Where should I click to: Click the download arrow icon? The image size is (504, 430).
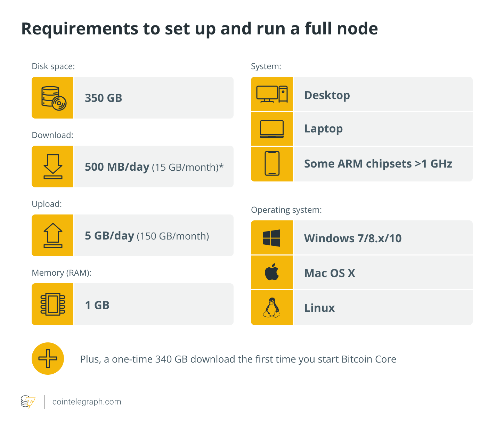click(x=53, y=167)
